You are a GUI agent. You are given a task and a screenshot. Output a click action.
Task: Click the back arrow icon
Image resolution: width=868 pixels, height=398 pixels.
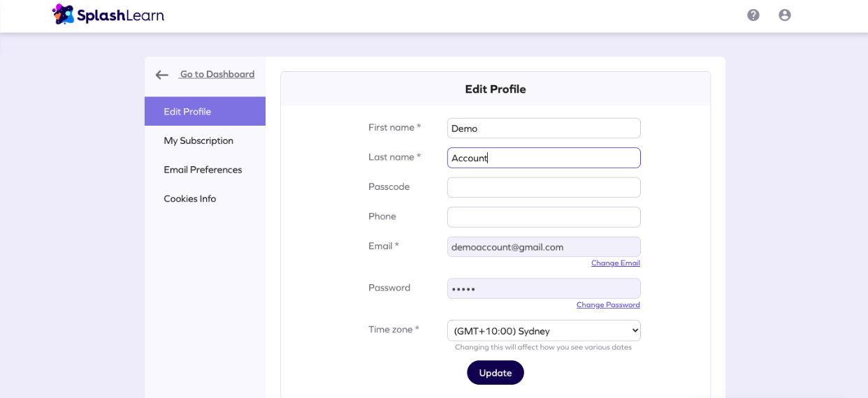[162, 75]
